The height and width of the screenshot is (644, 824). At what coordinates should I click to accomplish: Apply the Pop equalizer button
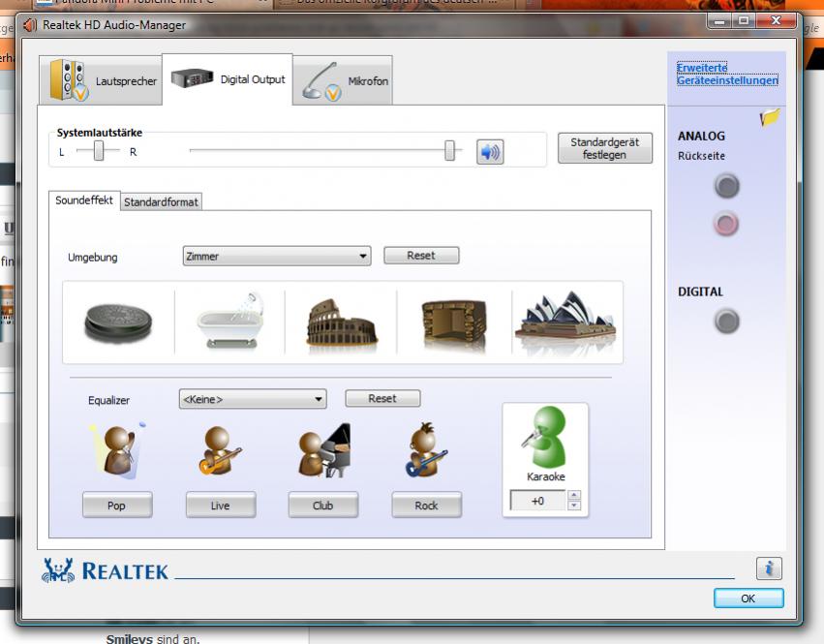(x=117, y=506)
